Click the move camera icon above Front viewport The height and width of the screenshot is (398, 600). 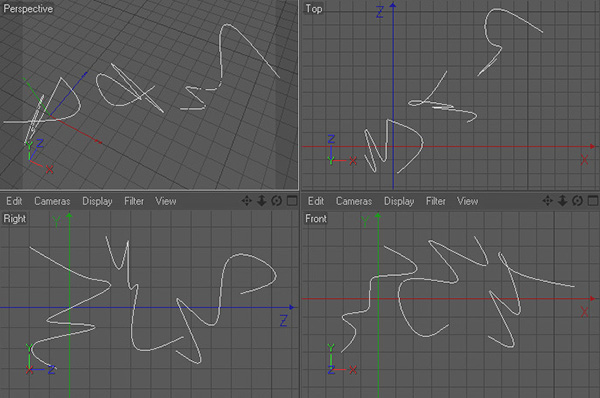click(548, 201)
